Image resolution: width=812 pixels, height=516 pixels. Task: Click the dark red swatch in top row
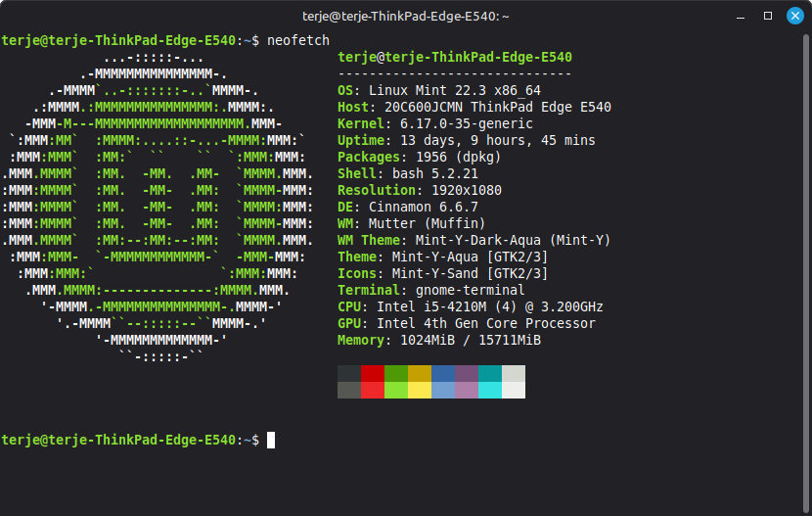coord(373,373)
